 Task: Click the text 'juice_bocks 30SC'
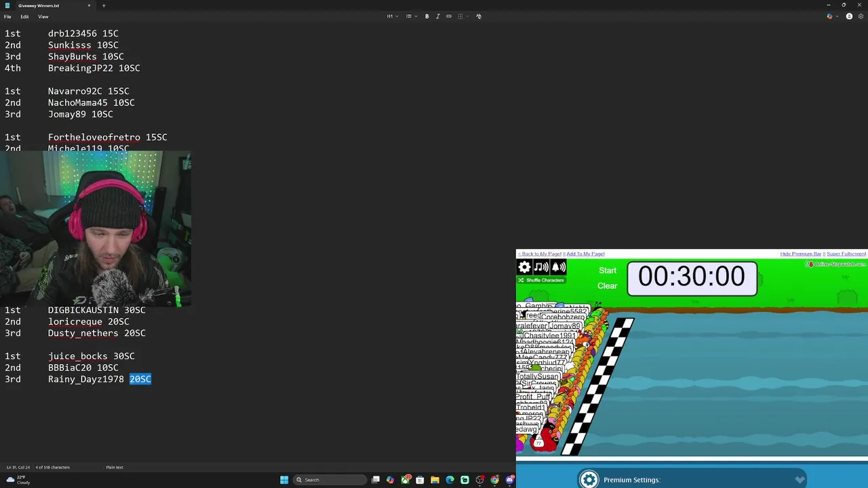click(x=92, y=356)
